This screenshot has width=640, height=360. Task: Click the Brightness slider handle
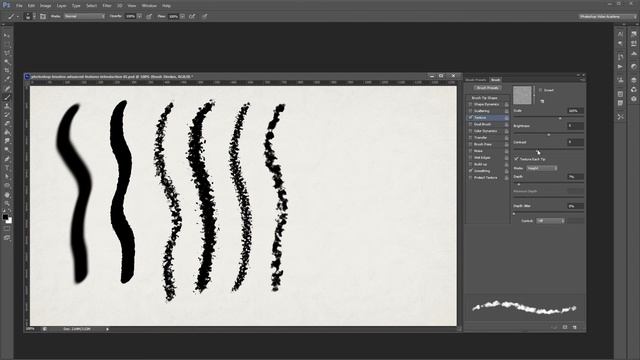(549, 134)
